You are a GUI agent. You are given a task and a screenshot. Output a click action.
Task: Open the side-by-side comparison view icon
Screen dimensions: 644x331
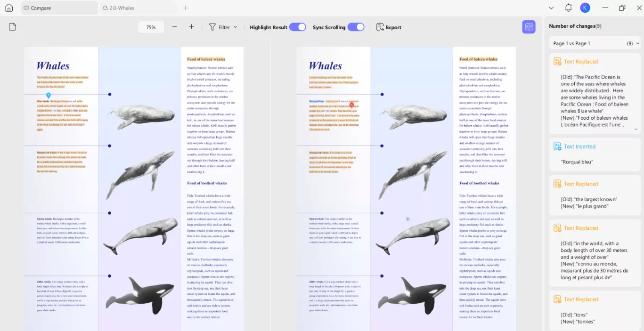click(x=528, y=27)
